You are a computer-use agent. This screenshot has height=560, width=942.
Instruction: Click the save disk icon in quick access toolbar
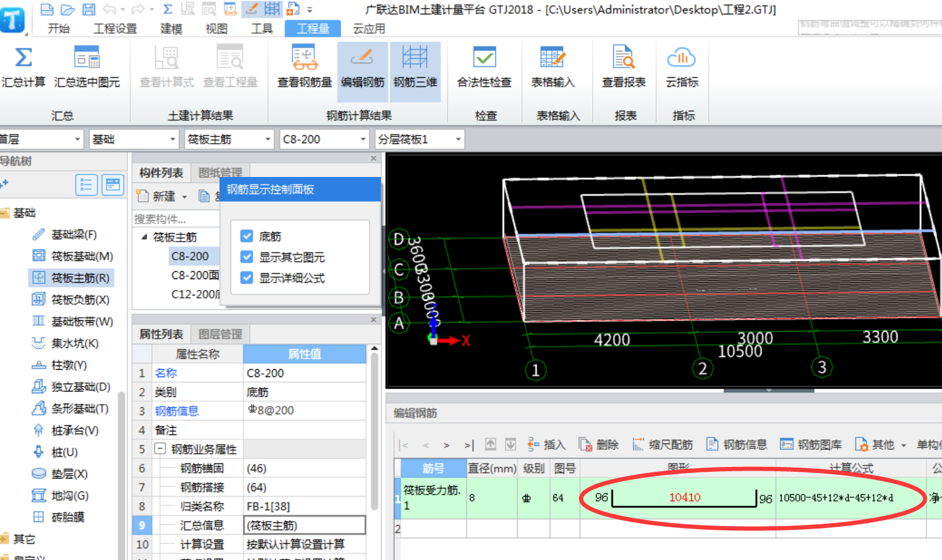(89, 9)
